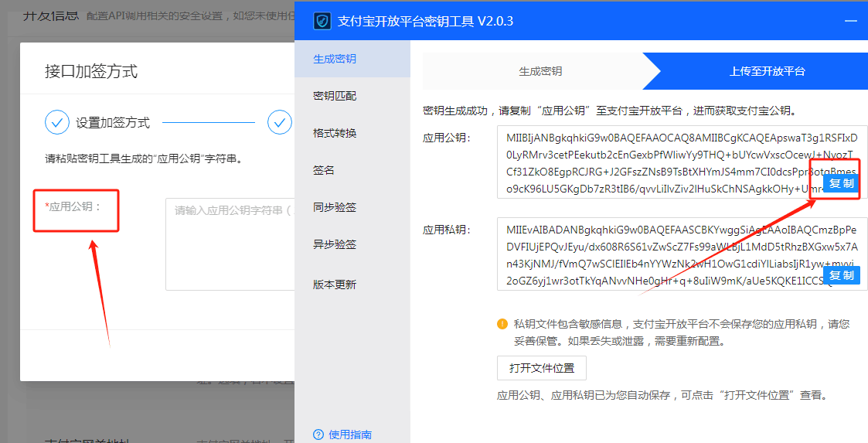Click the second step checkmark circle in dialog
The height and width of the screenshot is (443, 868).
(280, 122)
